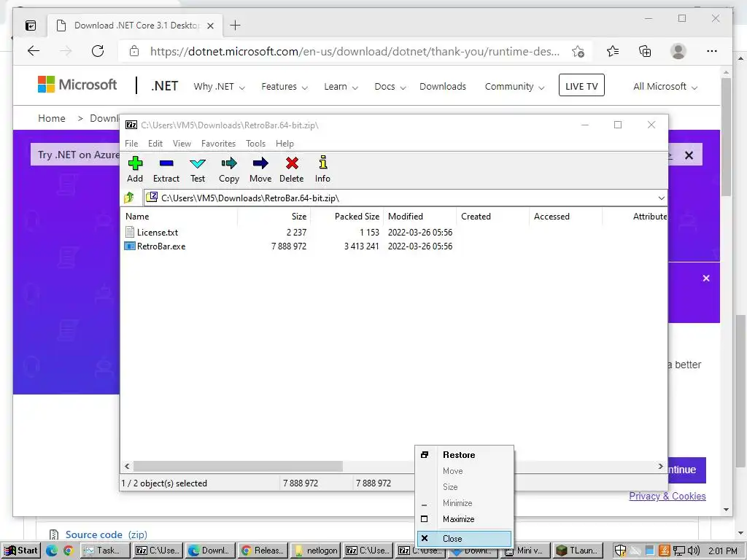The width and height of the screenshot is (747, 560).
Task: Dismiss the Try .NET on Azure banner
Action: (689, 155)
